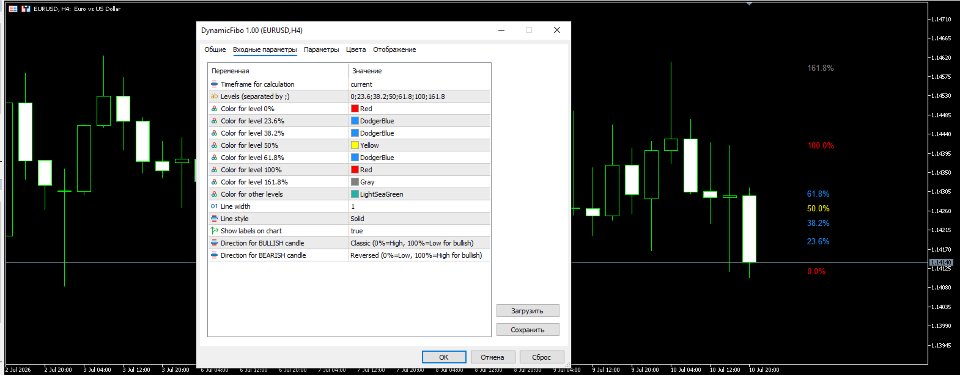Viewport: 960px width, 375px height.
Task: Click the Timeframe for calculation row icon
Action: coord(214,84)
